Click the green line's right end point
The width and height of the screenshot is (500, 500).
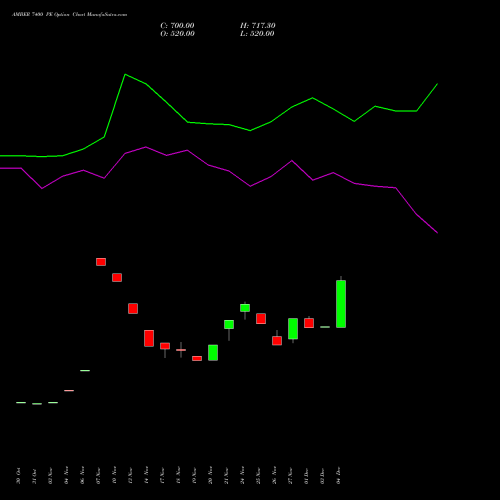coord(437,84)
